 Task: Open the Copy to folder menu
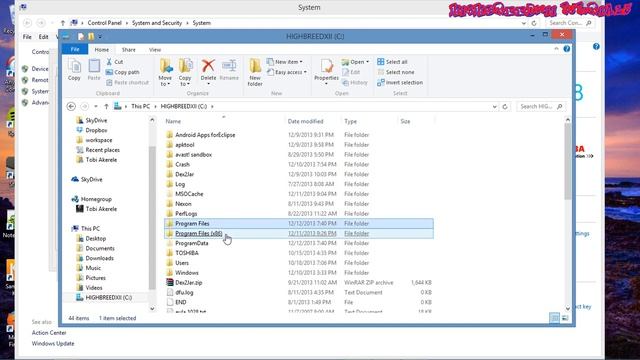pos(185,73)
